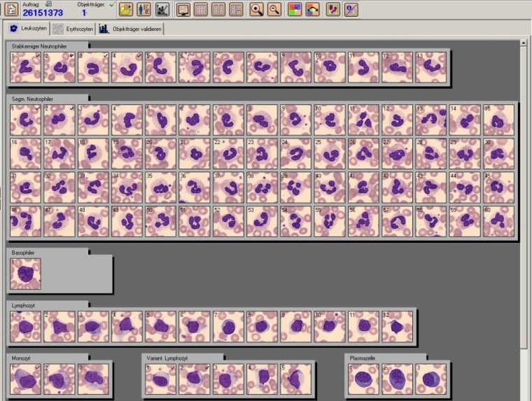The image size is (532, 401).
Task: Select the Basophiler cell thumbnail
Action: (26, 274)
